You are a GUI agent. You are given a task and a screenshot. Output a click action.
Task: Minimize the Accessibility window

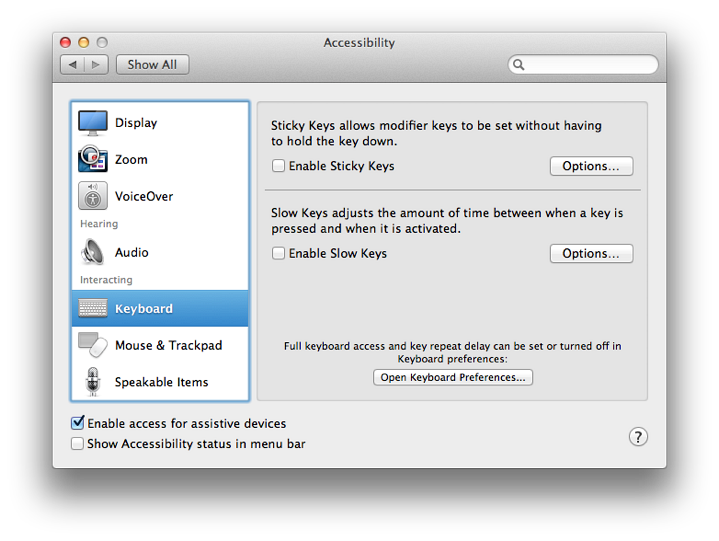click(x=83, y=43)
